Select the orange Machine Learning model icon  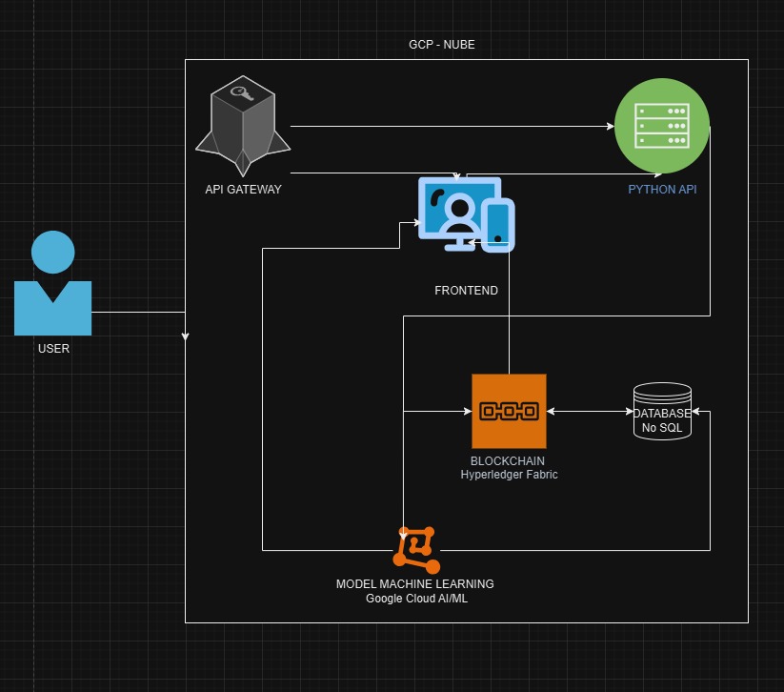click(x=416, y=549)
